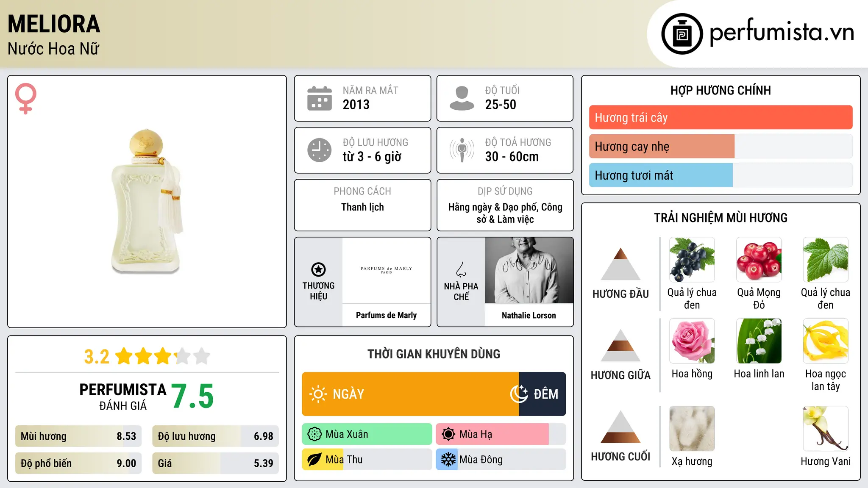The image size is (868, 488).
Task: Click the Parfums de Marly brand logo
Action: tap(386, 270)
